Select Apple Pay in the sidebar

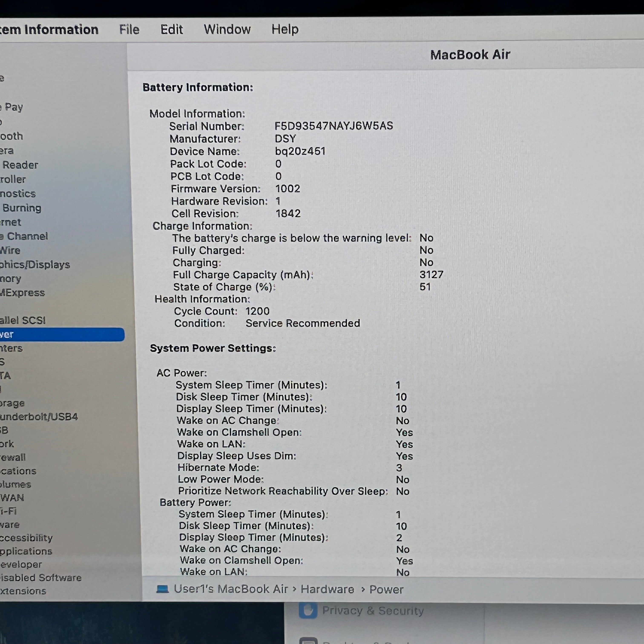[x=12, y=107]
